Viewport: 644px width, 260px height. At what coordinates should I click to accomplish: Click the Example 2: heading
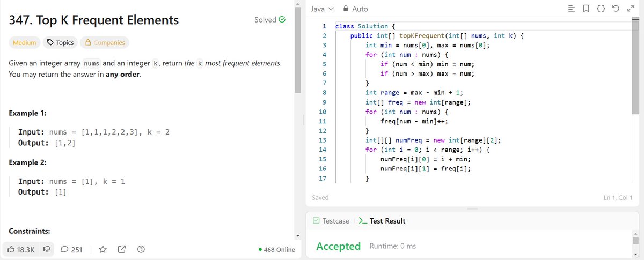pyautogui.click(x=28, y=162)
